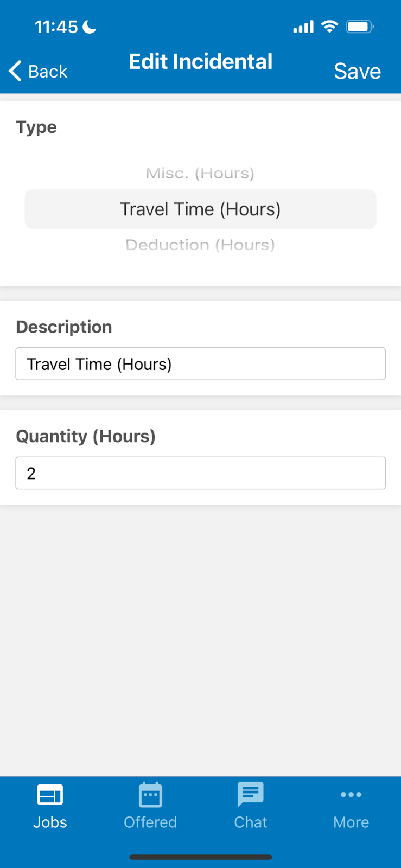Focus the Description text field

coord(200,364)
